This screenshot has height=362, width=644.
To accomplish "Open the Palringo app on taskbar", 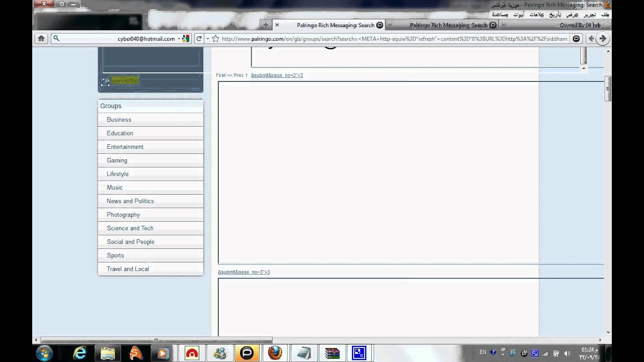I will (x=247, y=353).
